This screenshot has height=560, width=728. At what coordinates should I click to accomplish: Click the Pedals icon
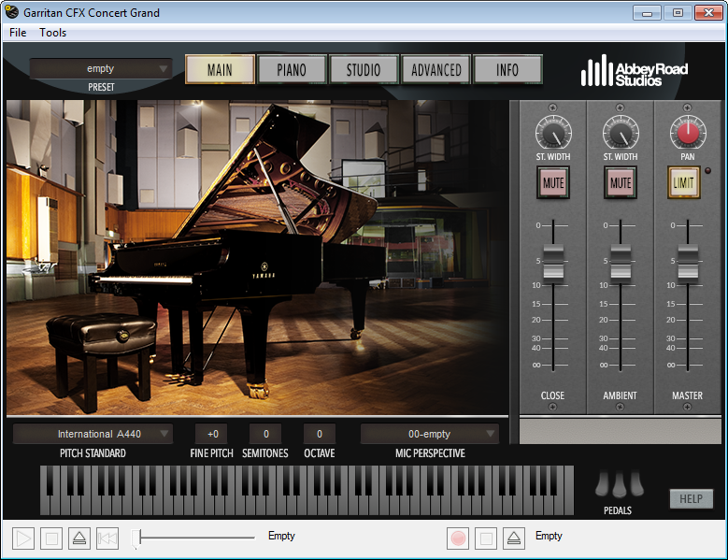[x=620, y=484]
